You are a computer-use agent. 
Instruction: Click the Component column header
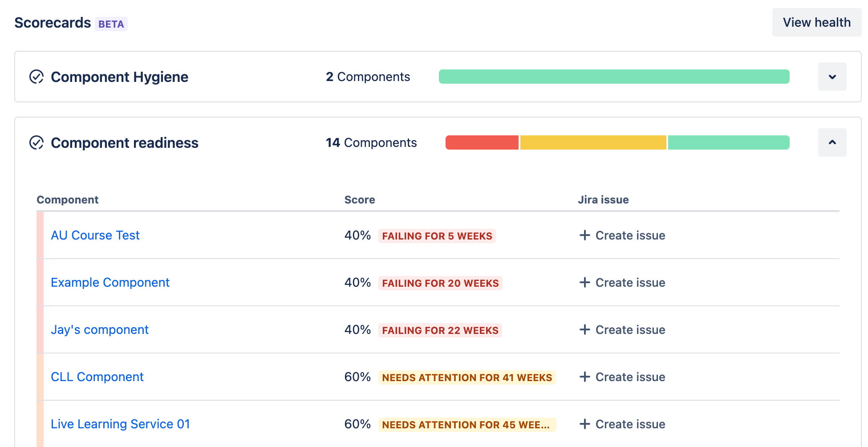(x=67, y=199)
